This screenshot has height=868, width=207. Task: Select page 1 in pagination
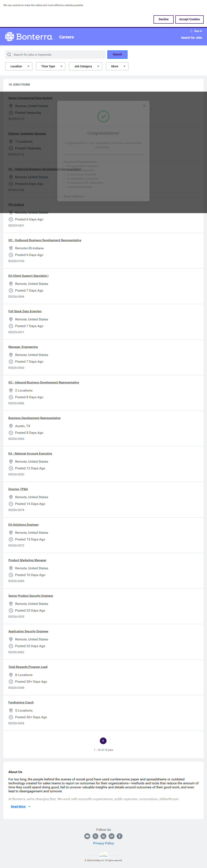pos(103,741)
